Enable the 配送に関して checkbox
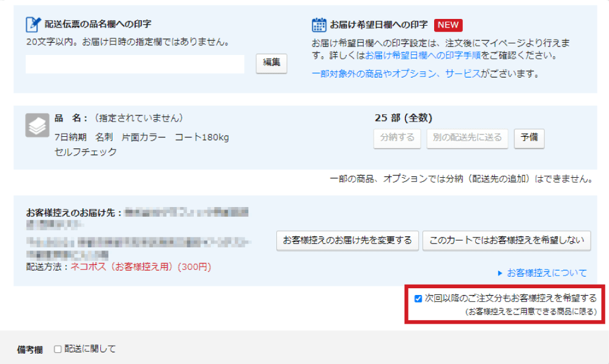The width and height of the screenshot is (609, 364). point(57,349)
